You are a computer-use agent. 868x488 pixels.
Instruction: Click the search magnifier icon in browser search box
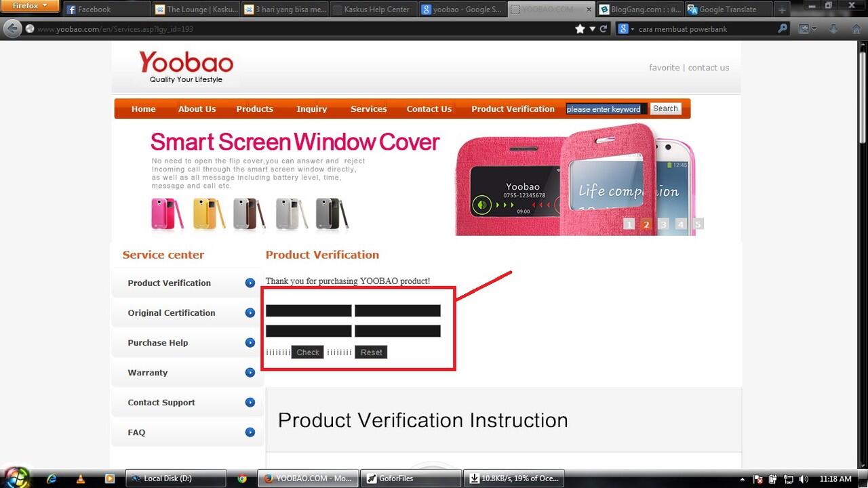782,28
